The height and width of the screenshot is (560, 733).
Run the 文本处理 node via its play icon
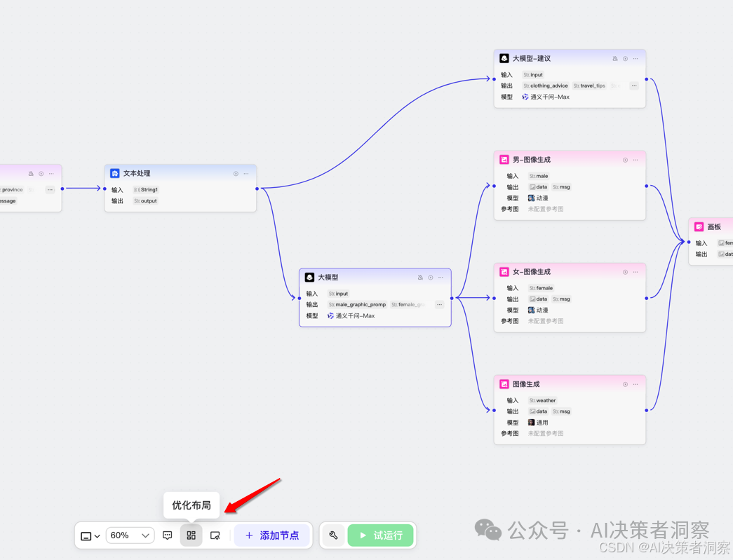(x=236, y=174)
